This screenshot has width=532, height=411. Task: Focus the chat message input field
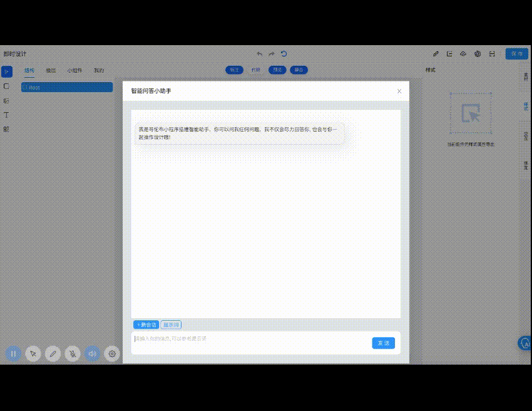click(251, 343)
